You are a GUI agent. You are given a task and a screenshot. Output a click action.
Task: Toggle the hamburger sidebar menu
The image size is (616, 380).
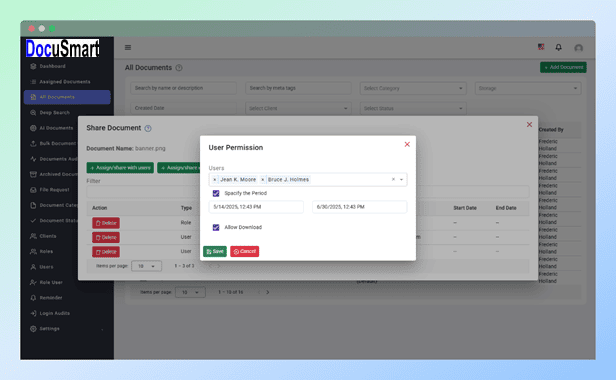[x=128, y=48]
